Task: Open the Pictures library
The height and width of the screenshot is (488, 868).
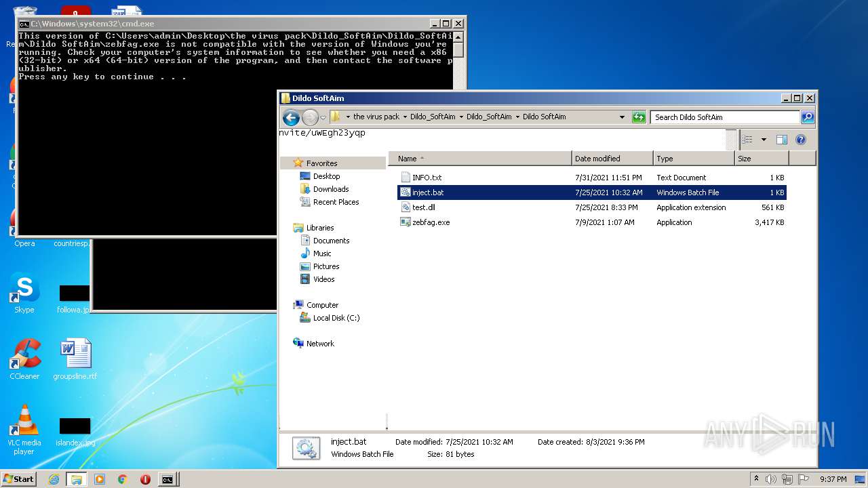Action: (x=325, y=266)
